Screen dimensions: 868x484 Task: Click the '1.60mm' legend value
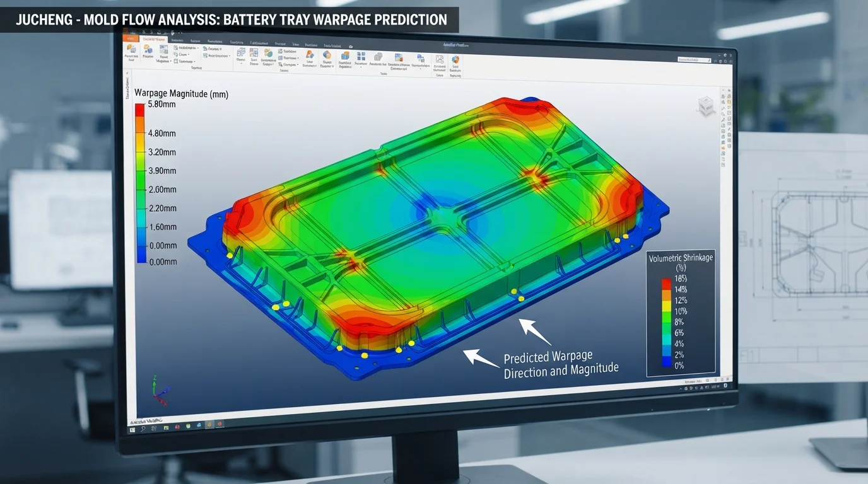[161, 227]
